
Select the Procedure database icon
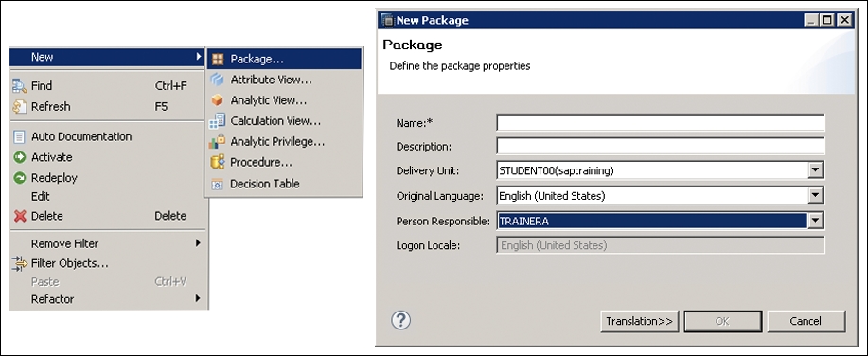pos(218,162)
